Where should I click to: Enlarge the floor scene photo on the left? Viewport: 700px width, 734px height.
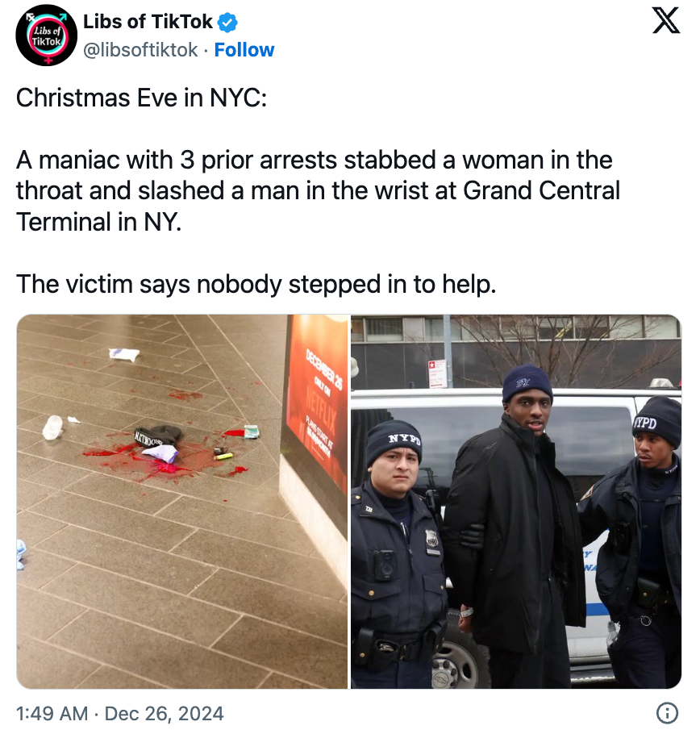click(182, 502)
